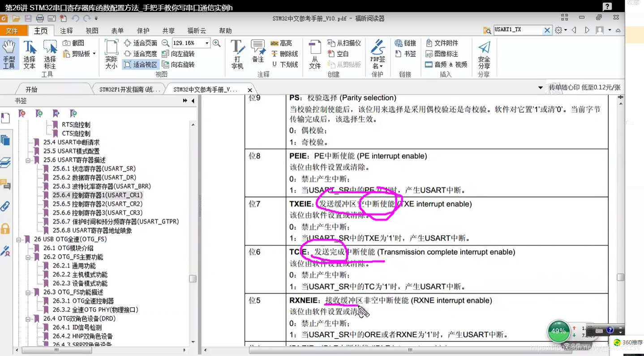The image size is (644, 356).
Task: Open bookmark 25.6.1 状态寄存器(USART_SR)
Action: tap(94, 169)
